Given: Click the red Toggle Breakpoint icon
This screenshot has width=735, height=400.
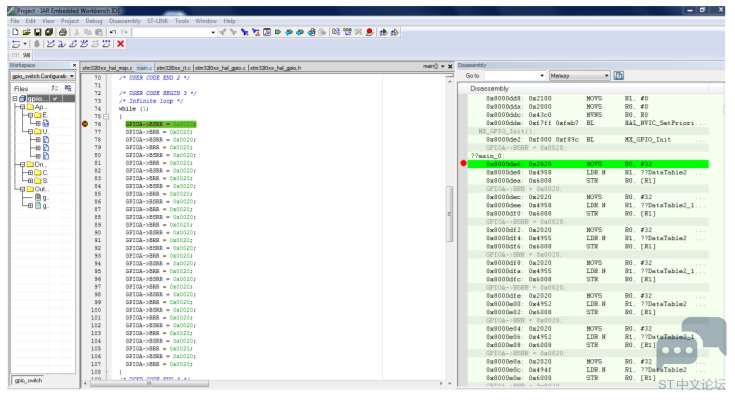Looking at the screenshot, I should coord(369,32).
